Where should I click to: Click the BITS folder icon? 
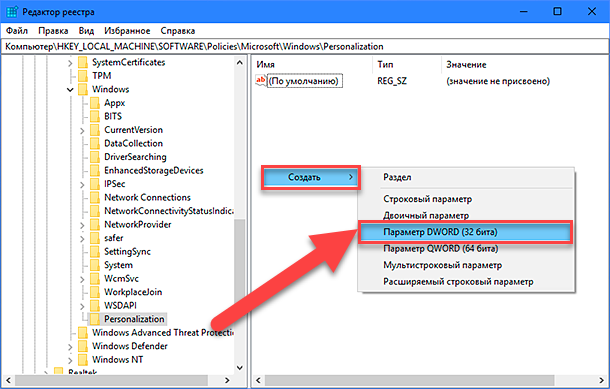click(x=95, y=116)
